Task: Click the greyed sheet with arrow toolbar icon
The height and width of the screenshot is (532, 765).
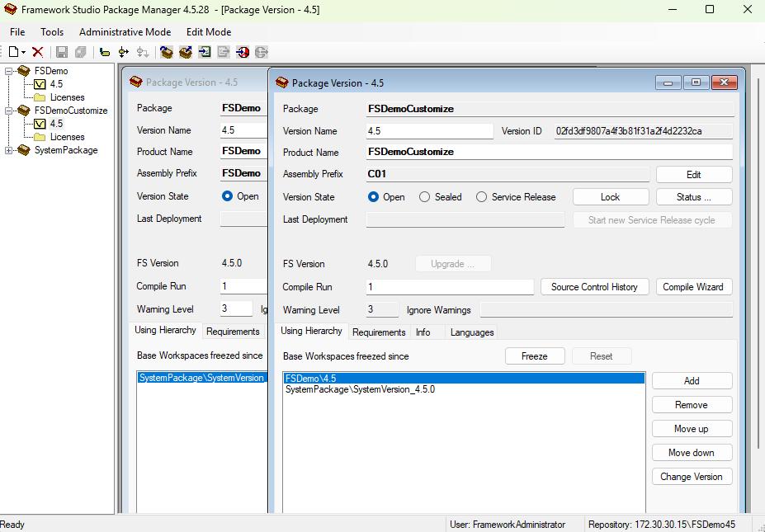Action: 224,52
